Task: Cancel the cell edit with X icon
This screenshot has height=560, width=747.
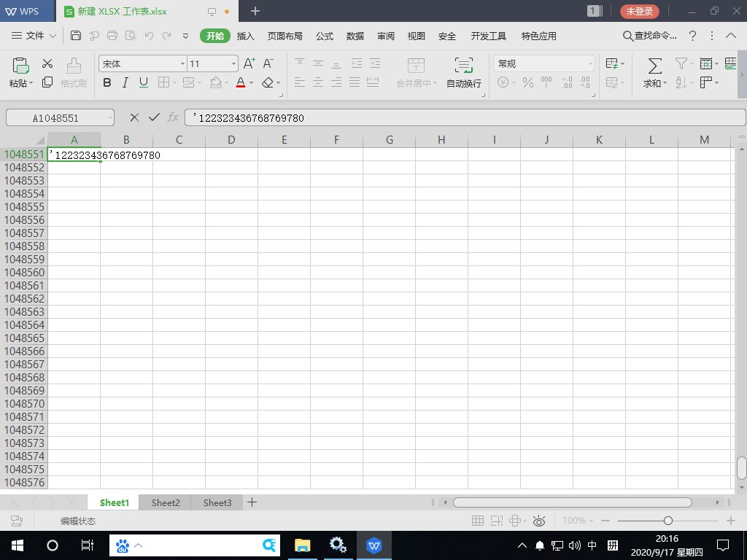Action: click(x=134, y=117)
